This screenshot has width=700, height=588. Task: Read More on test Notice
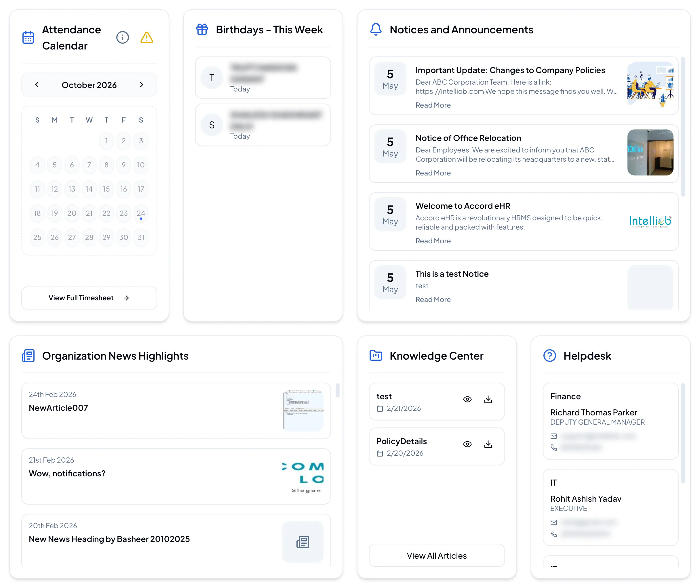coord(433,300)
